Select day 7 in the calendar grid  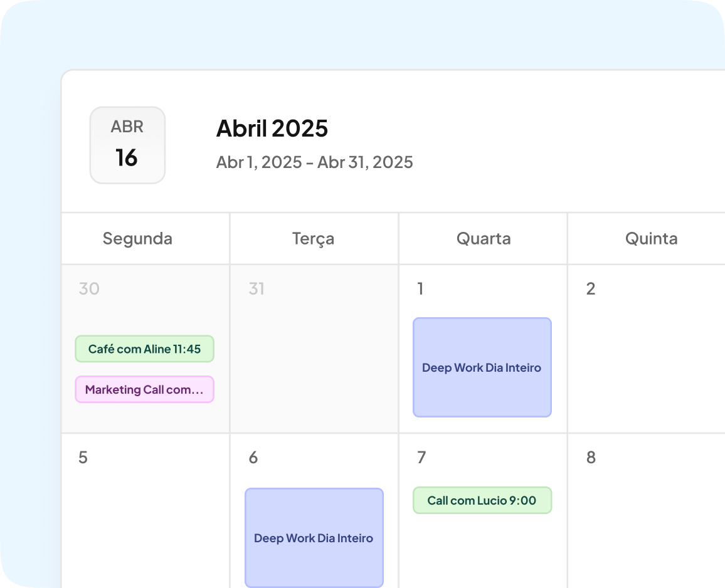[420, 458]
